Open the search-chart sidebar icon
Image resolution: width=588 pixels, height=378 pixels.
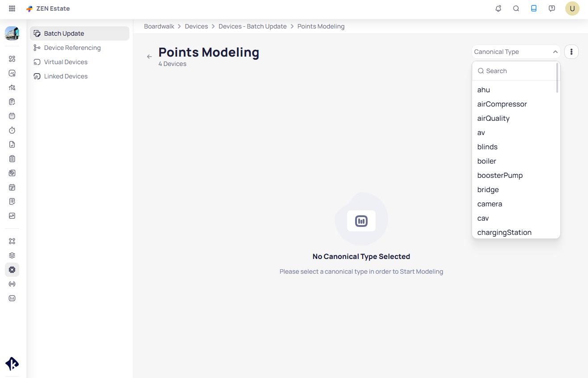(x=12, y=87)
